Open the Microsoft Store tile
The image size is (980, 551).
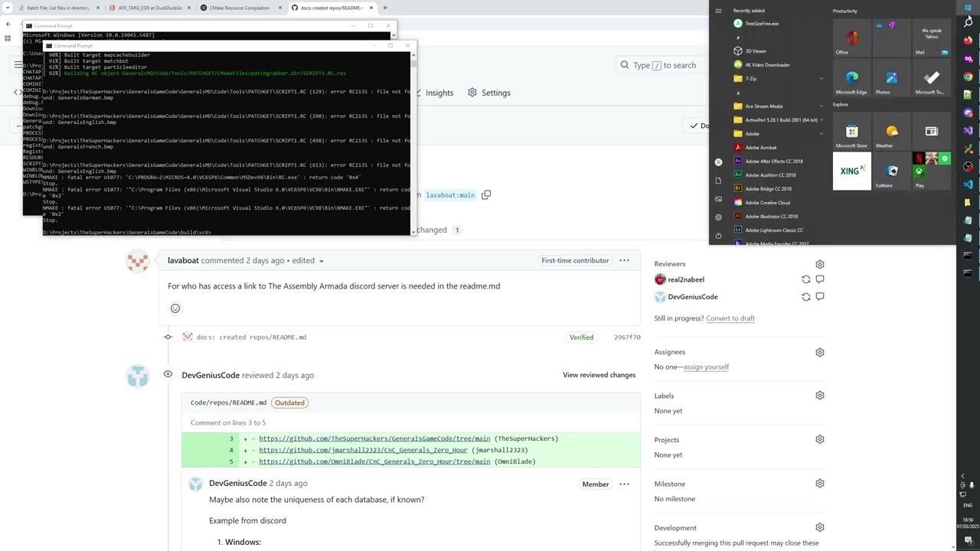852,132
